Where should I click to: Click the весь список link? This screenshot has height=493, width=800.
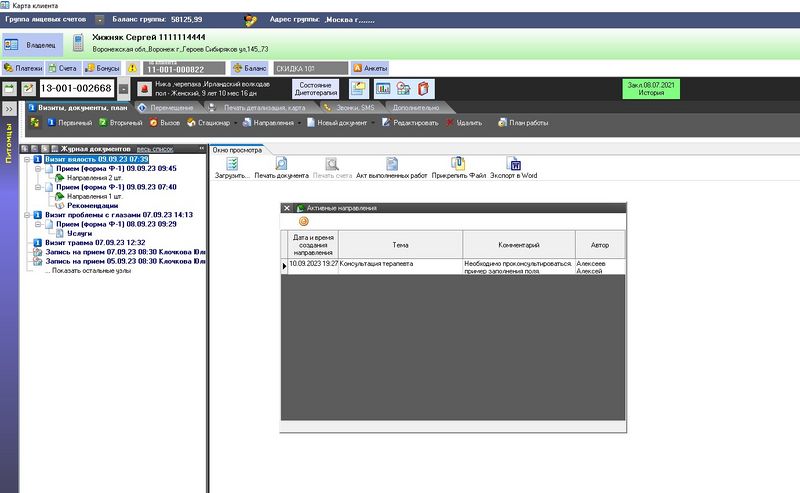pyautogui.click(x=155, y=148)
